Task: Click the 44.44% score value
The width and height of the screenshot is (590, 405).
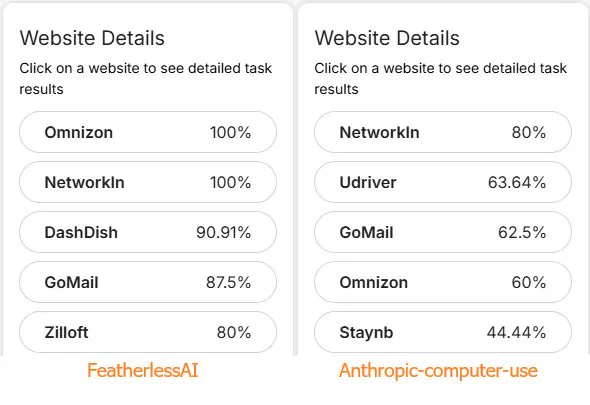Action: (x=516, y=332)
